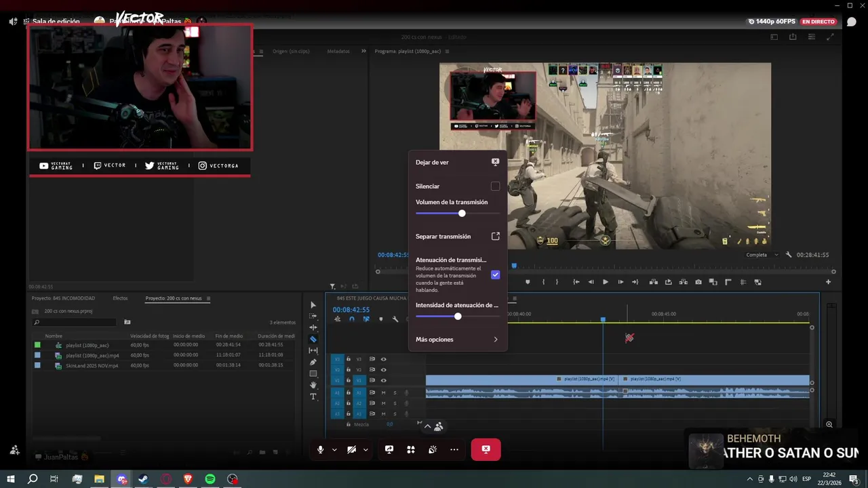The height and width of the screenshot is (488, 868).
Task: Select the Razor tool in the Premiere toolbar
Action: (x=313, y=339)
